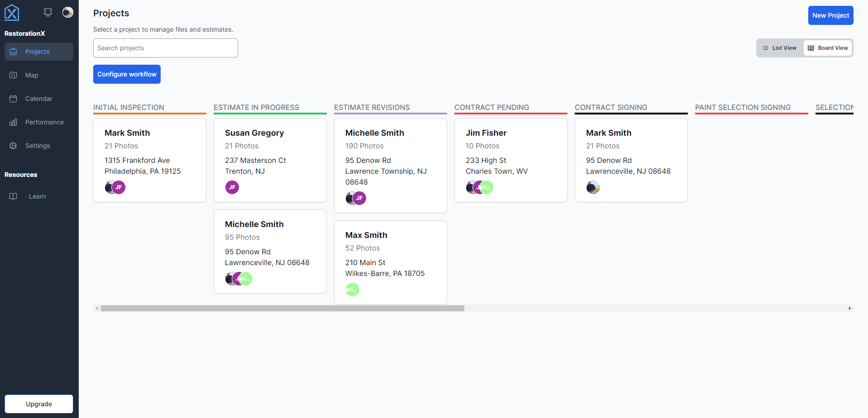Click the New Project button
Viewport: 868px width, 418px height.
tap(830, 15)
